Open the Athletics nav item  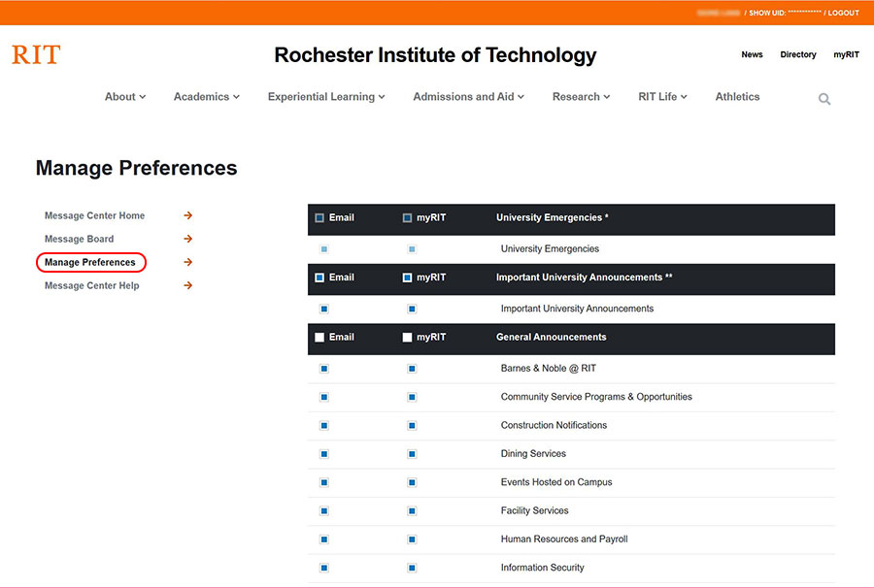(x=737, y=97)
